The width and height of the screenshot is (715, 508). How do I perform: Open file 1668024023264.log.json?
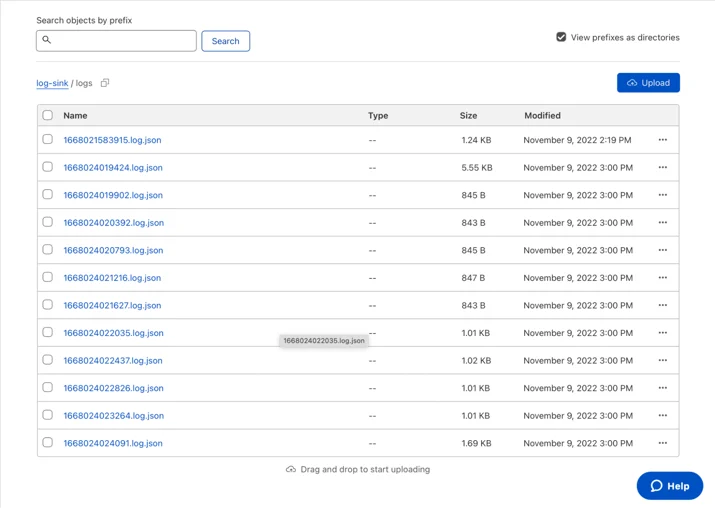click(114, 416)
